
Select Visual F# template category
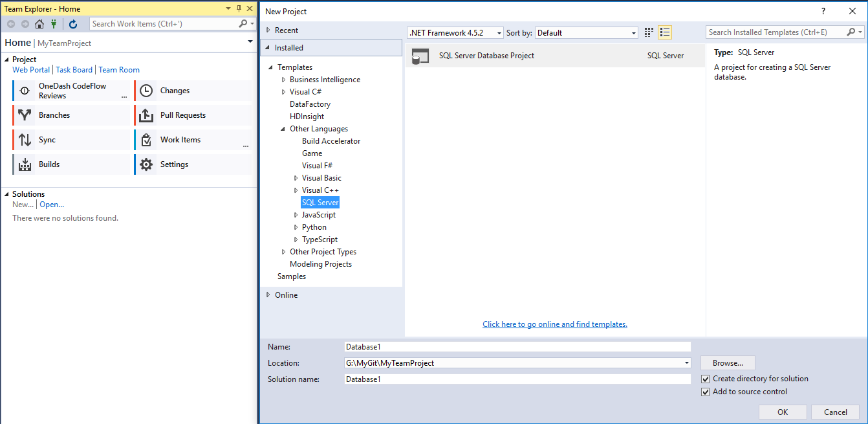pyautogui.click(x=317, y=166)
